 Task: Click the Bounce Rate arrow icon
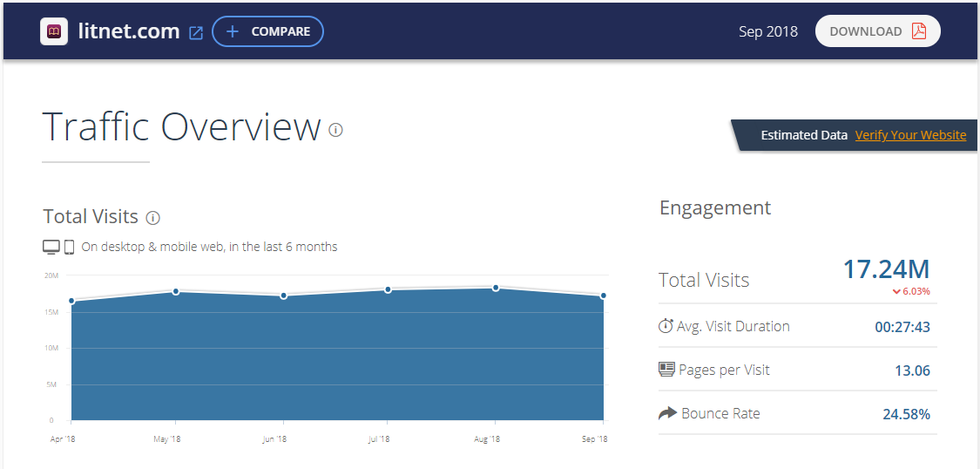click(667, 413)
